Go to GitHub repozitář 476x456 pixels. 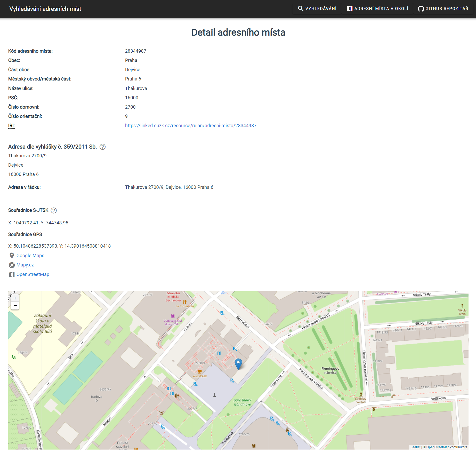click(443, 9)
